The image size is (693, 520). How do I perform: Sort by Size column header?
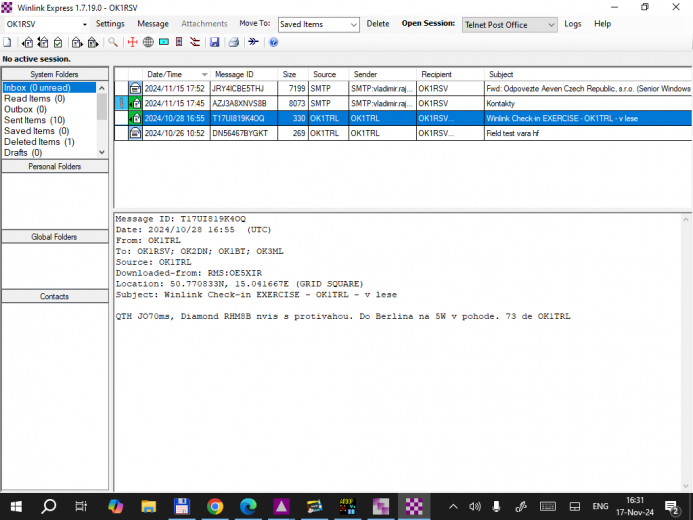[293, 74]
